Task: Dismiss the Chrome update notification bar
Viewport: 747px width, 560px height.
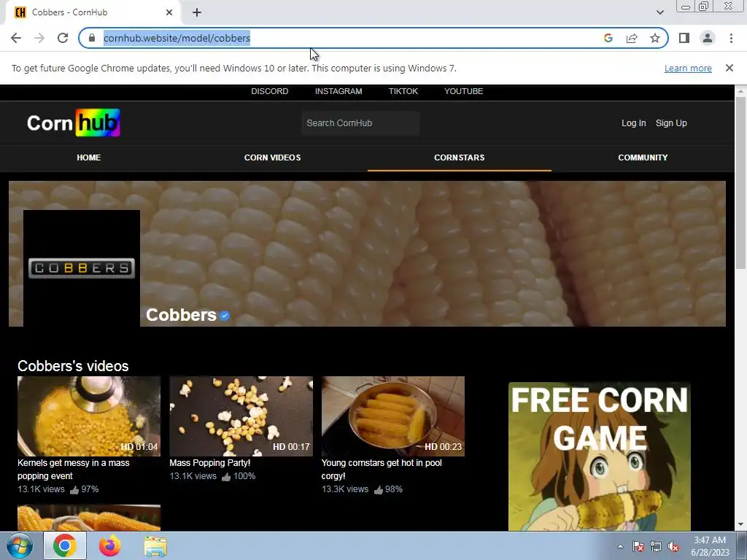Action: [729, 68]
